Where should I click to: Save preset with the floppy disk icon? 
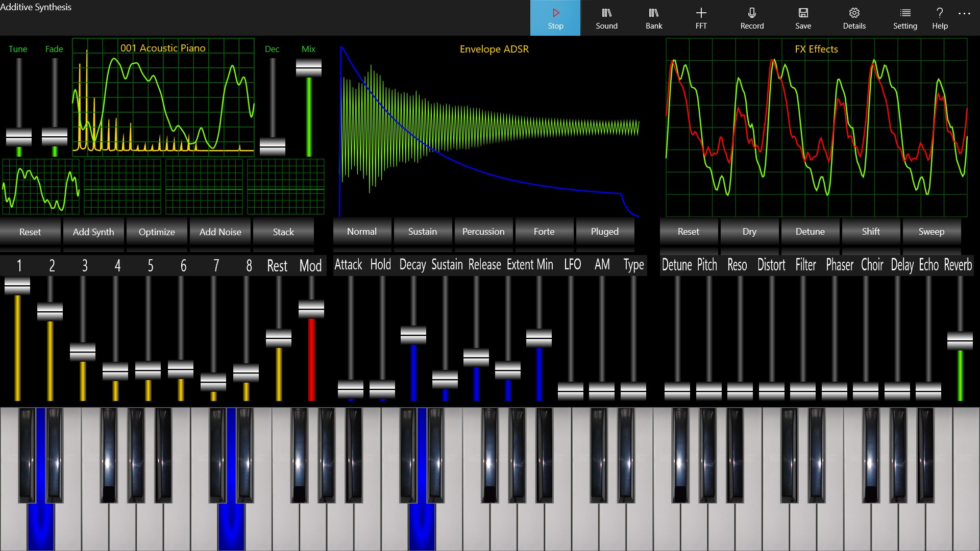(x=803, y=18)
